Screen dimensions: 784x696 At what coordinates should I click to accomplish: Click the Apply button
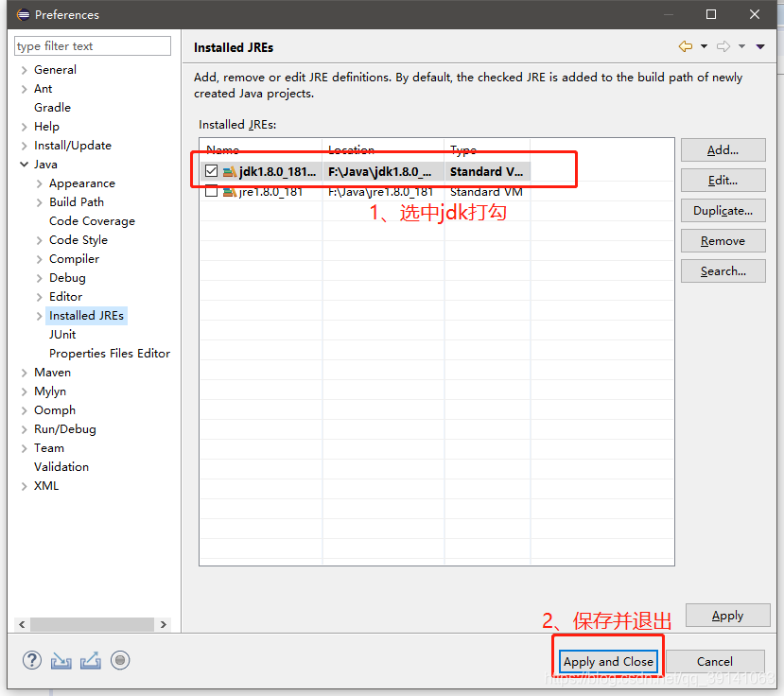727,616
